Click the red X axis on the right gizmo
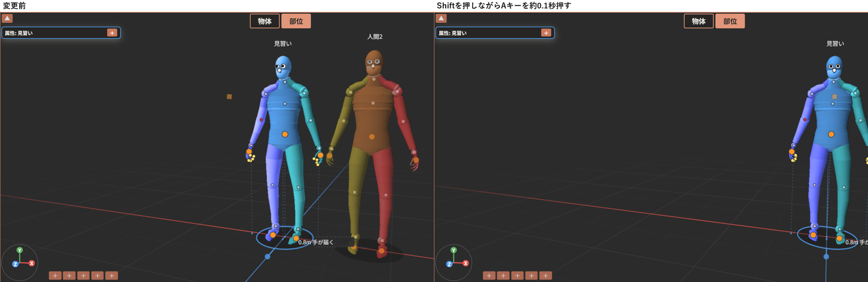The width and height of the screenshot is (868, 282). tap(466, 263)
